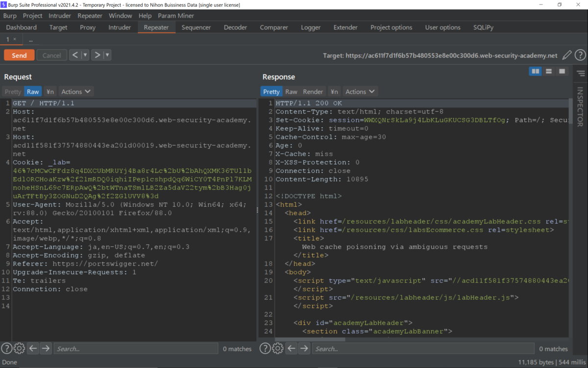Screen dimensions: 588x368
Task: Open request Actions dropdown
Action: pos(76,92)
